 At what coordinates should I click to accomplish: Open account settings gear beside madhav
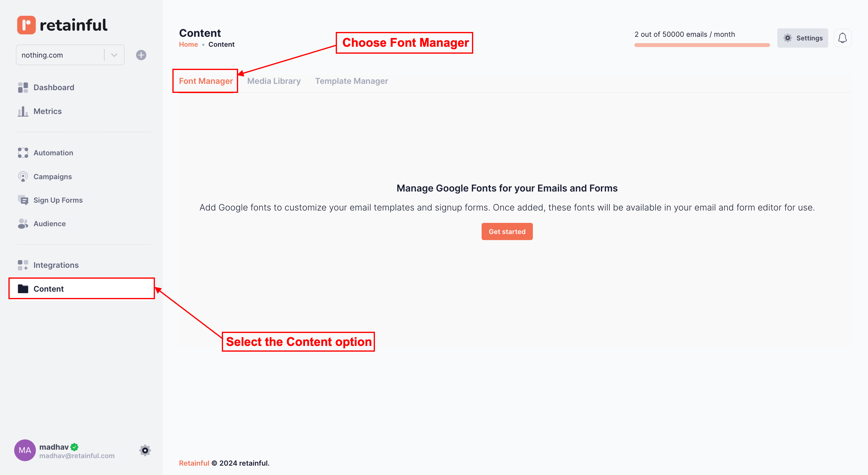pyautogui.click(x=145, y=450)
